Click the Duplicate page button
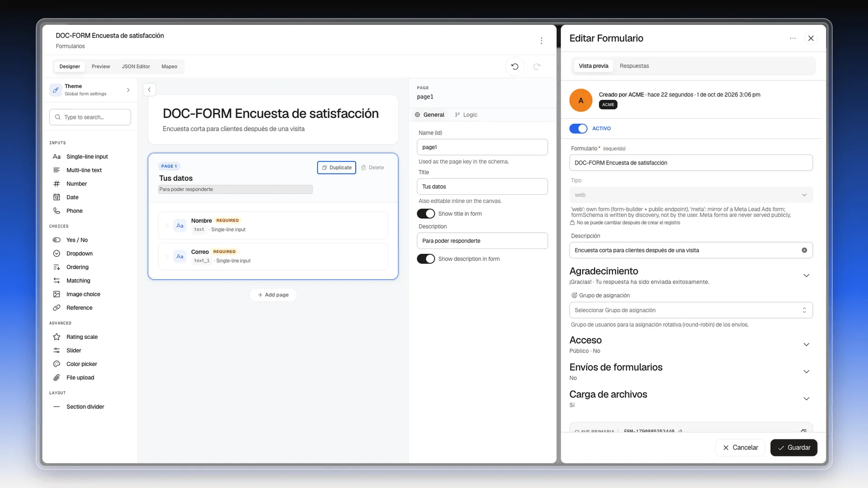 [337, 168]
